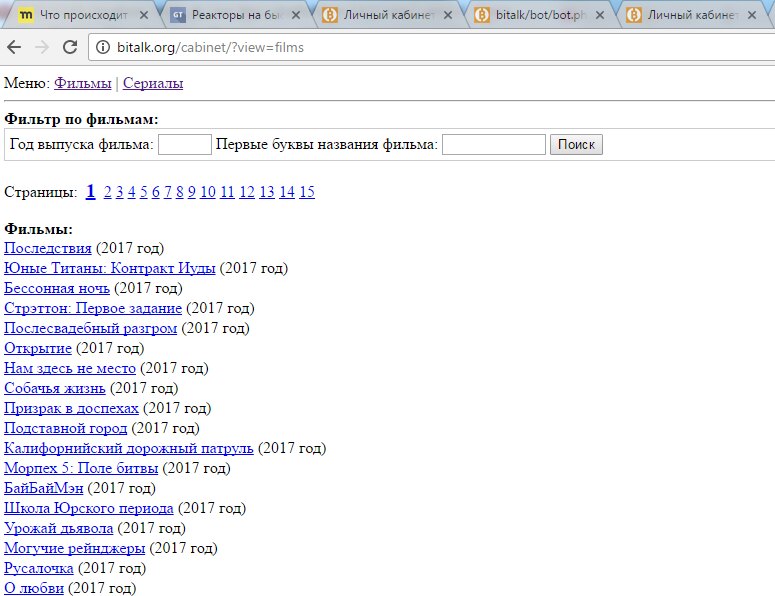775x596 pixels.
Task: Open the film 'Последствия'
Action: [48, 248]
